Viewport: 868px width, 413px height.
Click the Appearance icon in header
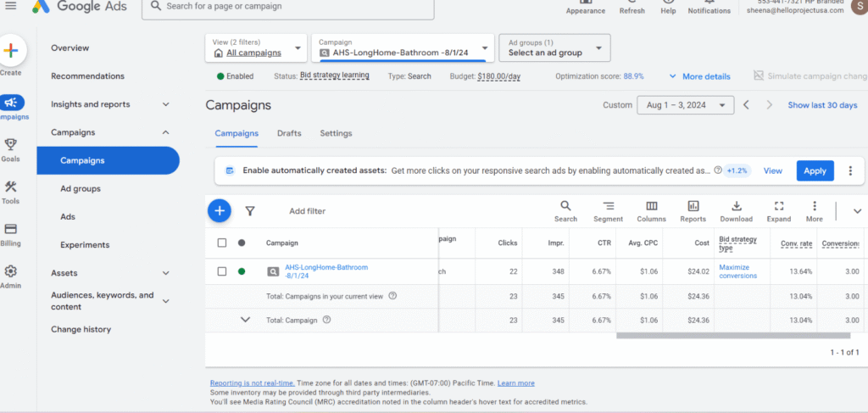tap(586, 3)
